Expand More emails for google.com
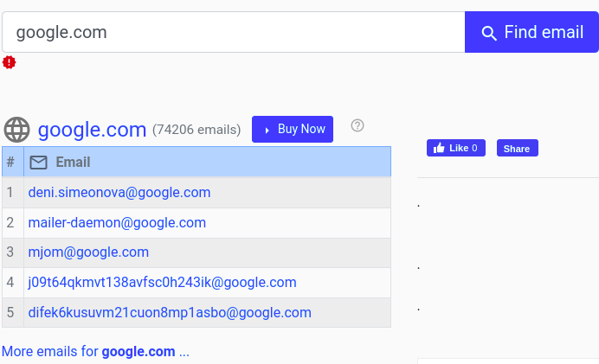The image size is (599, 364). click(95, 352)
